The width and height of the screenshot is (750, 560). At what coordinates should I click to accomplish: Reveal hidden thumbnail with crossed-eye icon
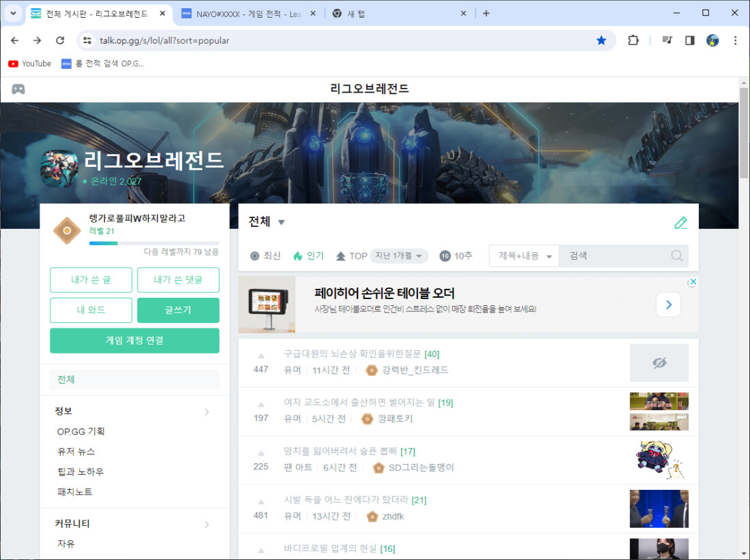point(659,362)
